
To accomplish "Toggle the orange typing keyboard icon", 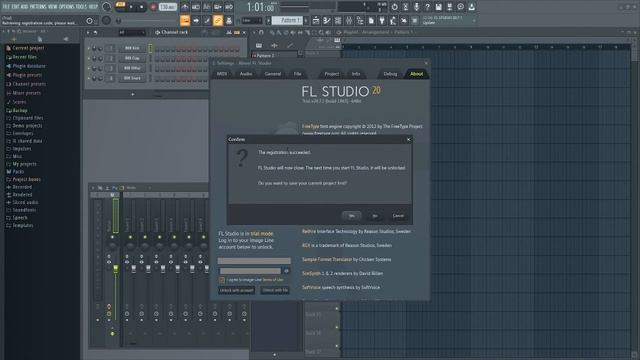I will click(x=185, y=20).
